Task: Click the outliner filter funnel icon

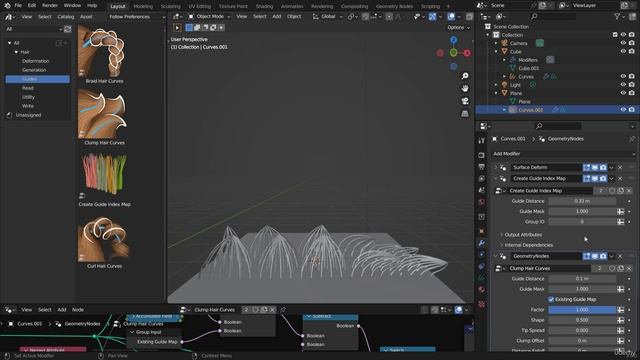Action: click(x=617, y=16)
